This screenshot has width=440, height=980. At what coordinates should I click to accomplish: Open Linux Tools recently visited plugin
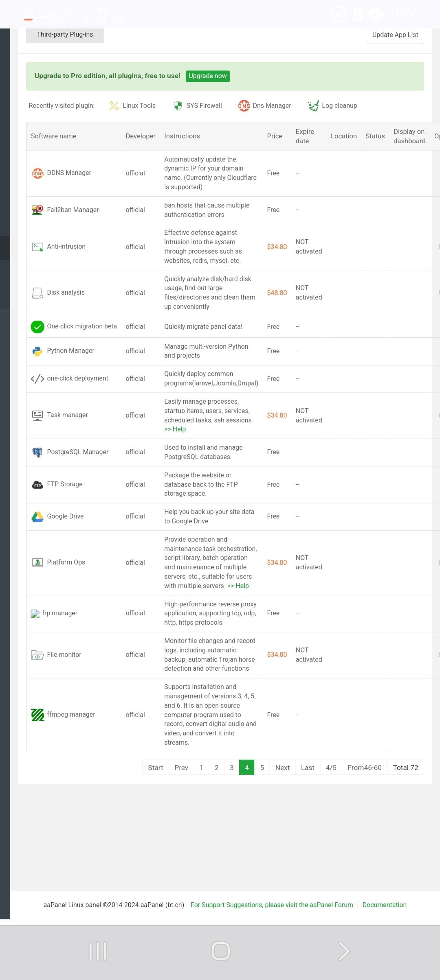132,106
